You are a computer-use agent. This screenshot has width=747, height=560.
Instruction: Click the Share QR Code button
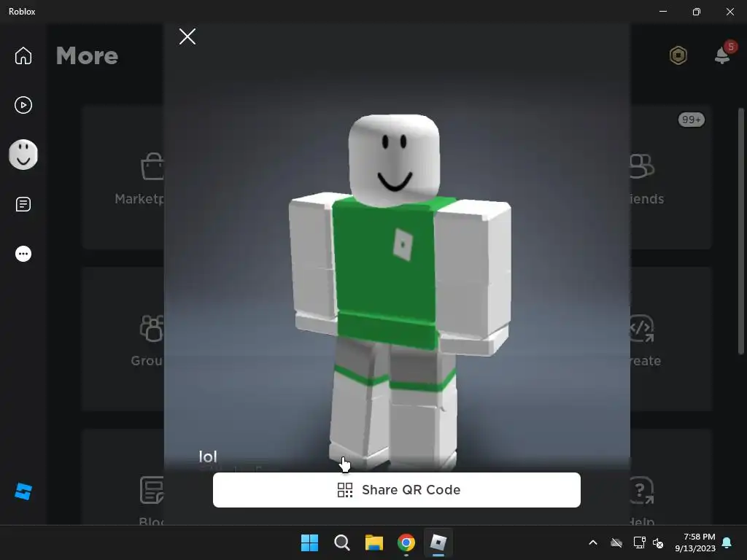(x=396, y=489)
